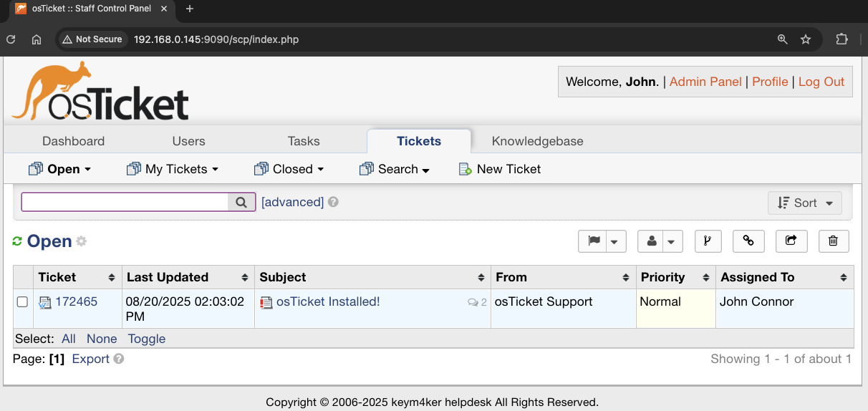The height and width of the screenshot is (411, 868).
Task: Click the magnifying glass search button
Action: (x=241, y=203)
